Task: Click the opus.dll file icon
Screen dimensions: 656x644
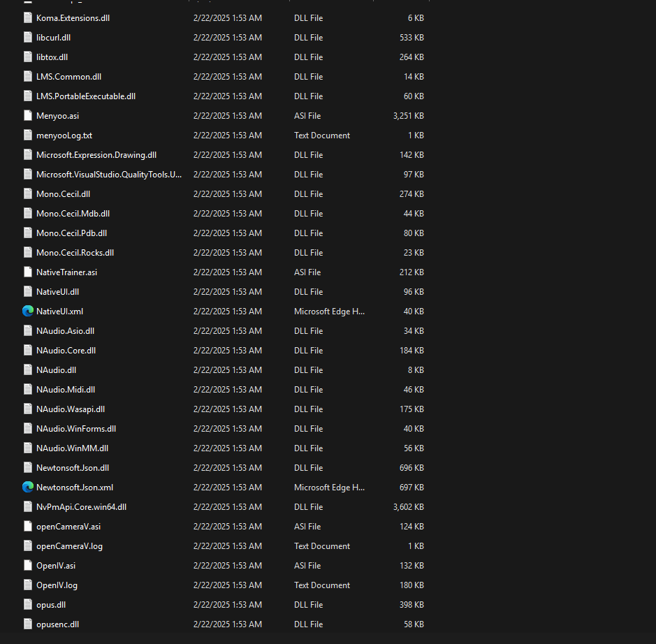Action: point(28,605)
